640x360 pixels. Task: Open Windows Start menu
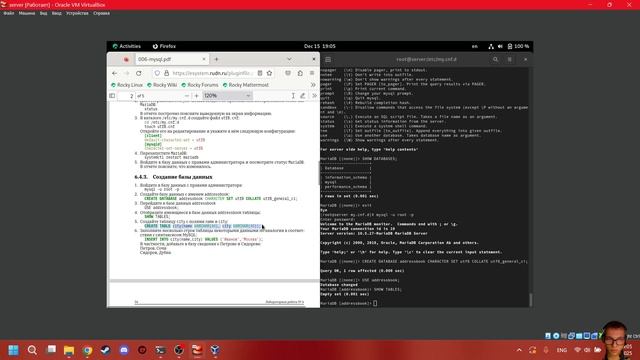(x=13, y=350)
